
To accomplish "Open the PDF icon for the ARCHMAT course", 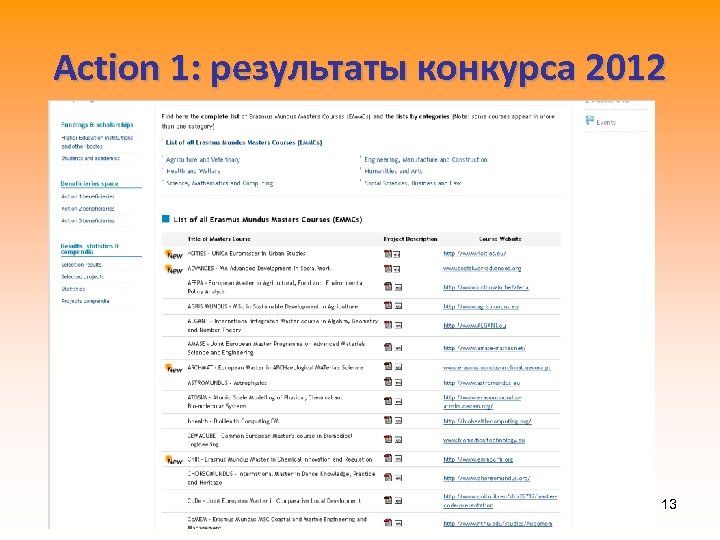I will tap(388, 366).
